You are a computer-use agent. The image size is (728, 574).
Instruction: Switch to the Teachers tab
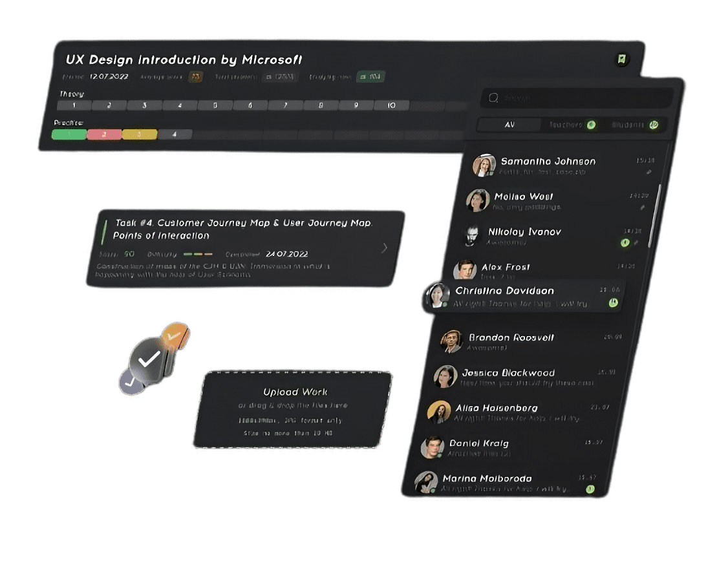point(572,124)
